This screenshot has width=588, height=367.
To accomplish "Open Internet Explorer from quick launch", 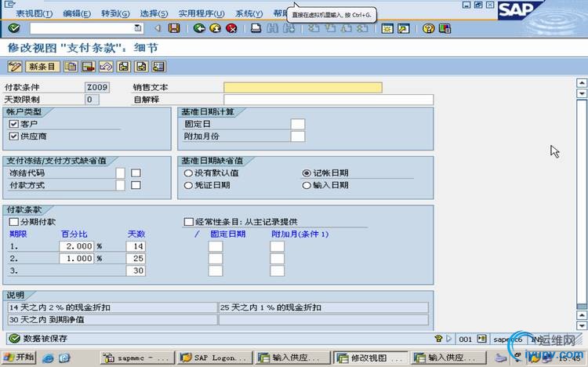I will 48,358.
